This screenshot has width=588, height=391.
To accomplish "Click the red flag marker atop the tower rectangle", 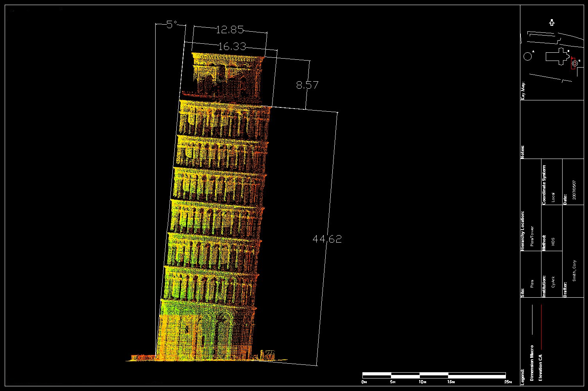I will pos(572,58).
